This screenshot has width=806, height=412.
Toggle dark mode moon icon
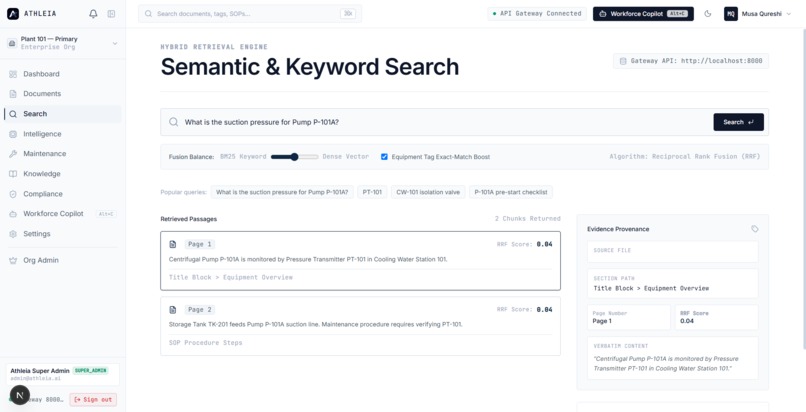(708, 14)
